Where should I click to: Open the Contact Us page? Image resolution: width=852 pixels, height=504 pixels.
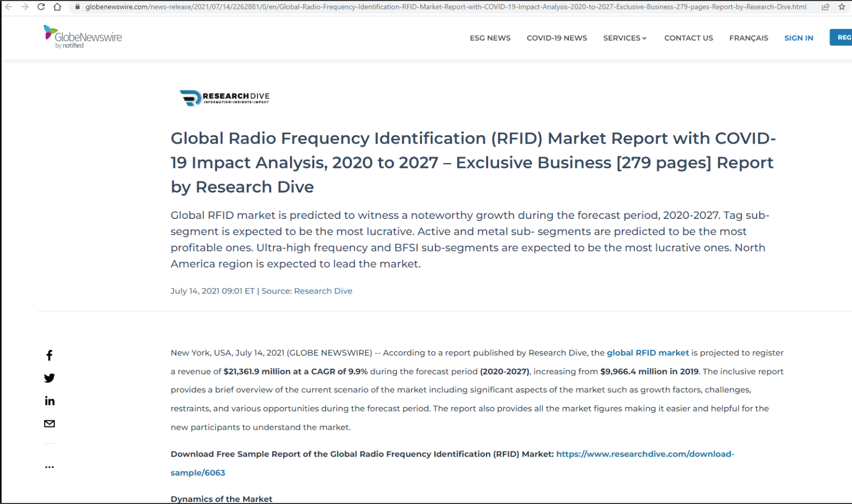688,38
